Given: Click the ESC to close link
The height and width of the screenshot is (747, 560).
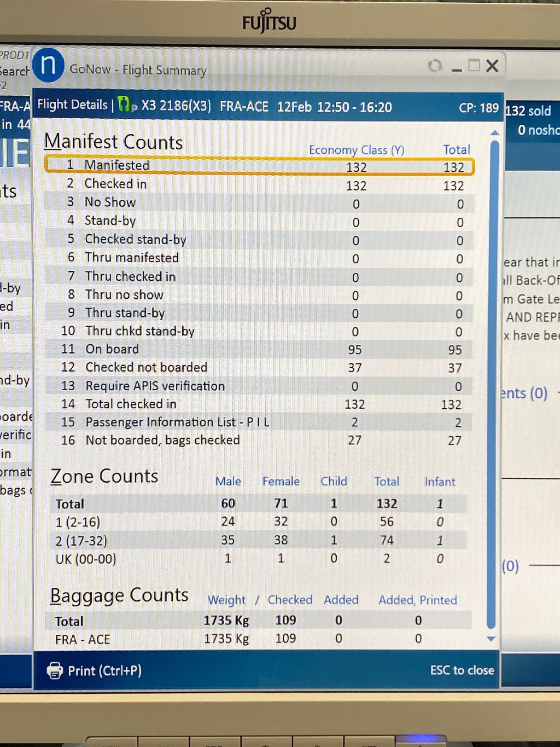Looking at the screenshot, I should [x=462, y=670].
